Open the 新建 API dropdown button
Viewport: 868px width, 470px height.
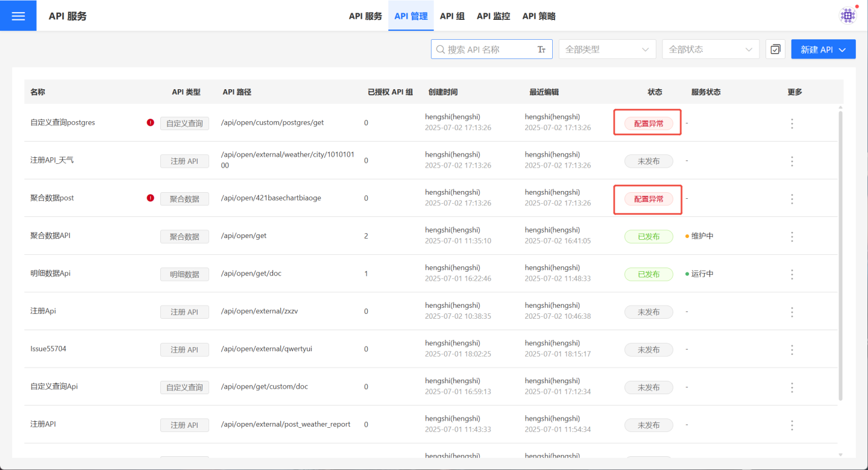823,49
